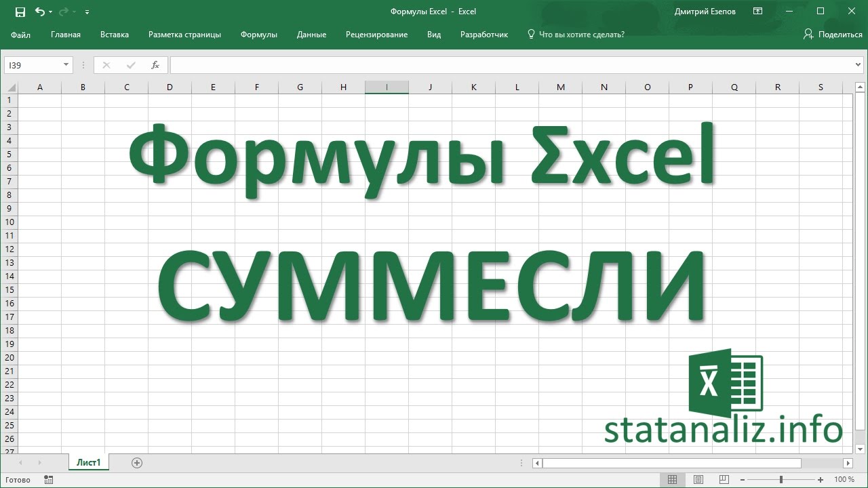Click the Insert Function fx icon
Screen dimensions: 868x488
(x=155, y=65)
